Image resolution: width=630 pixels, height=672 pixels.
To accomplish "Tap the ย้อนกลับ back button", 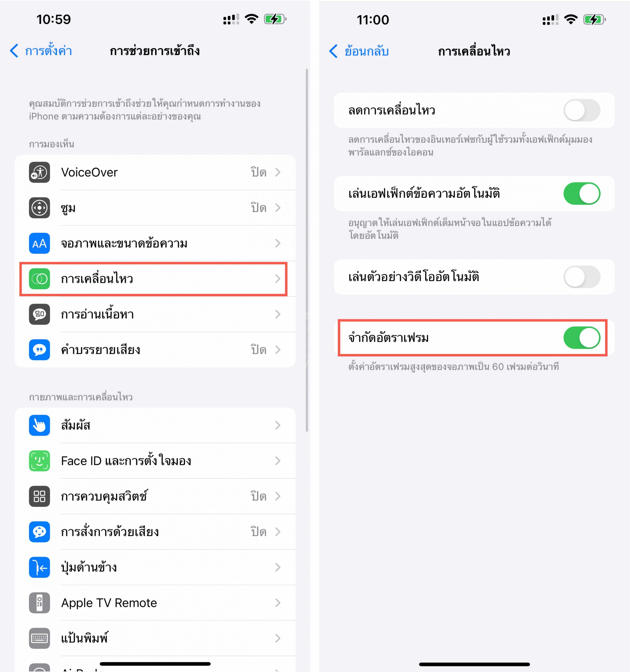I will pyautogui.click(x=359, y=51).
